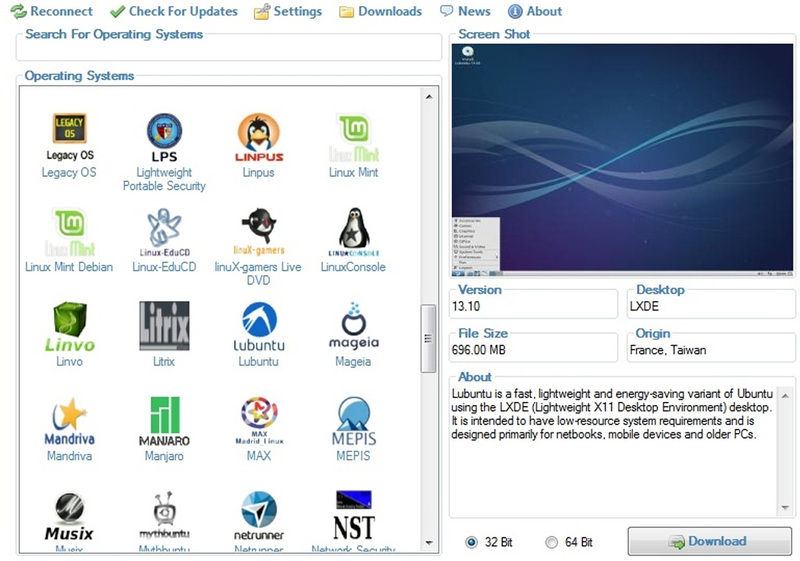The width and height of the screenshot is (800, 561).
Task: Choose Lightweight Portable Security LPS icon
Action: coord(164,138)
